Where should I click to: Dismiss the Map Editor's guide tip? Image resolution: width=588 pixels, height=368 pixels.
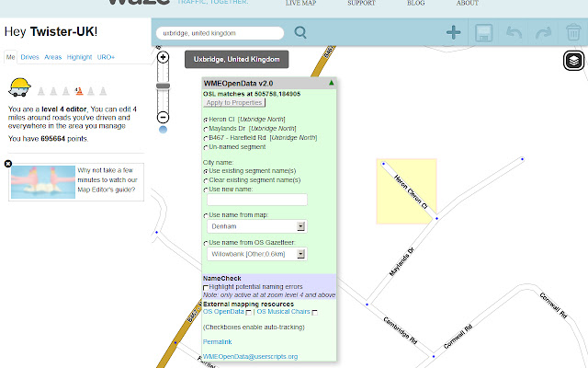pos(7,164)
